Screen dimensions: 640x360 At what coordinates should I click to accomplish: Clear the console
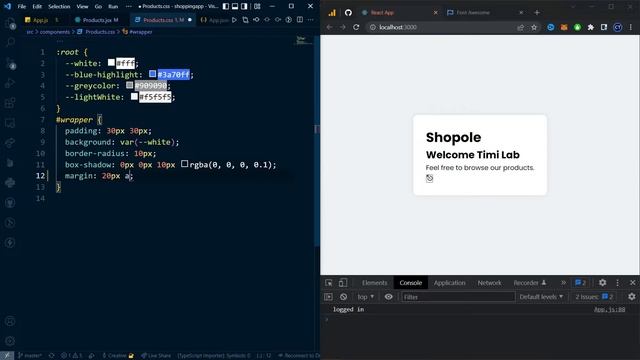(x=344, y=297)
